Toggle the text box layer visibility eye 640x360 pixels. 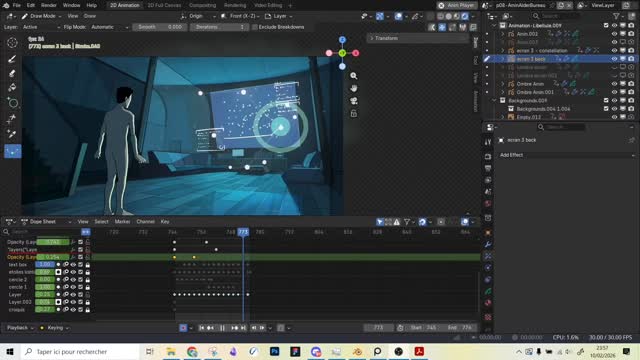[73, 264]
